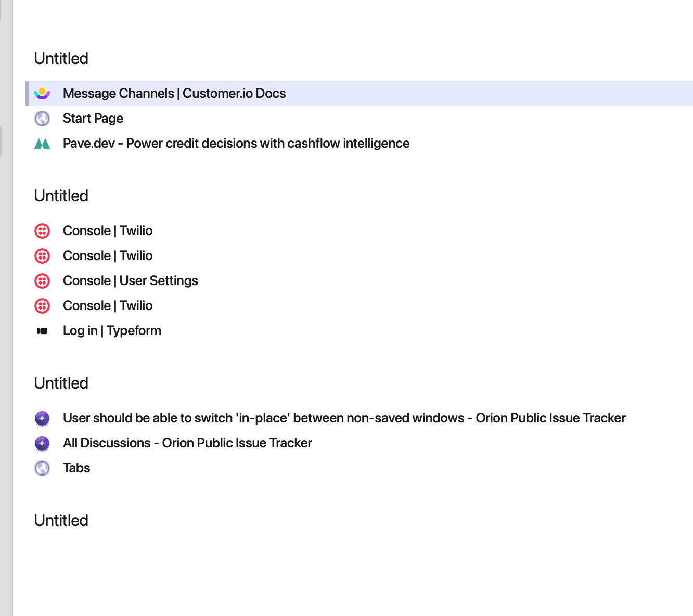Click the Orion icon beside All Discussions
This screenshot has height=616, width=693.
(x=42, y=443)
